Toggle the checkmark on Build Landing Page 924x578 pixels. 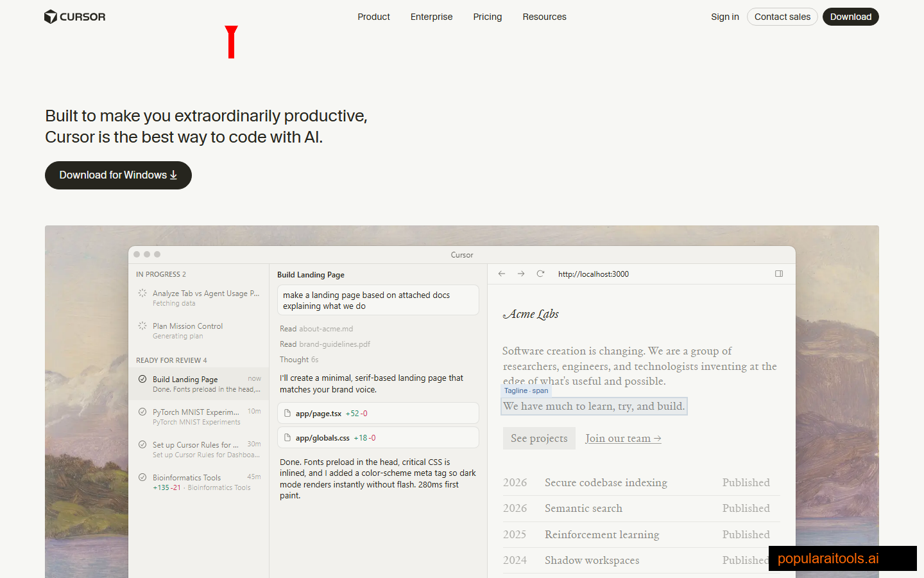tap(142, 379)
